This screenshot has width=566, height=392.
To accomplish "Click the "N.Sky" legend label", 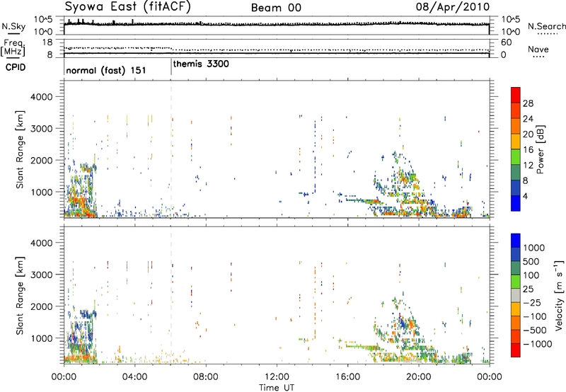I will [13, 26].
